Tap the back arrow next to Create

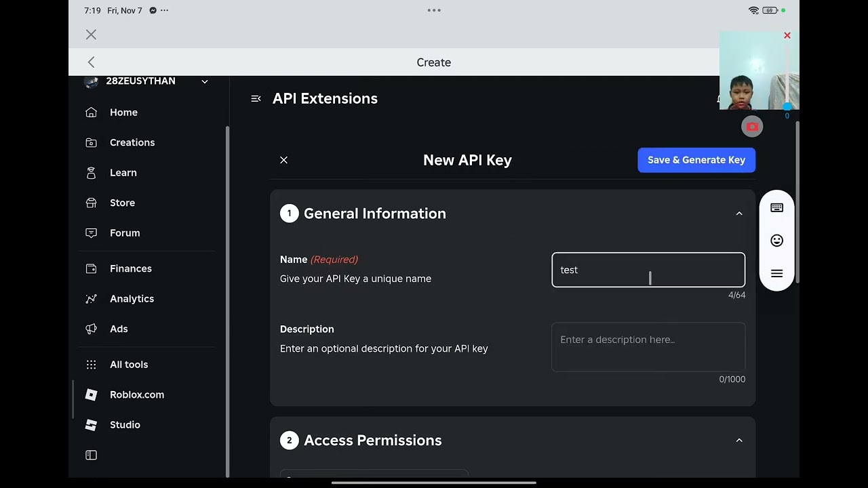click(x=92, y=62)
